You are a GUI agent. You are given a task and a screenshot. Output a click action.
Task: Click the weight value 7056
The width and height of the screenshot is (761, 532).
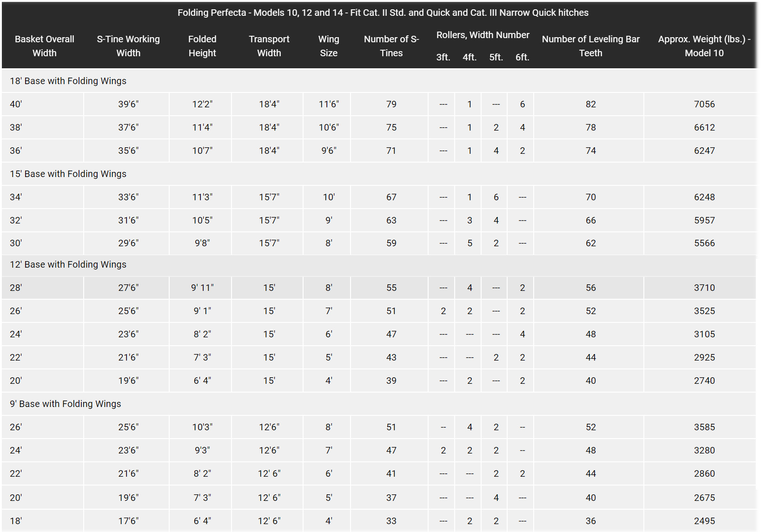(704, 104)
